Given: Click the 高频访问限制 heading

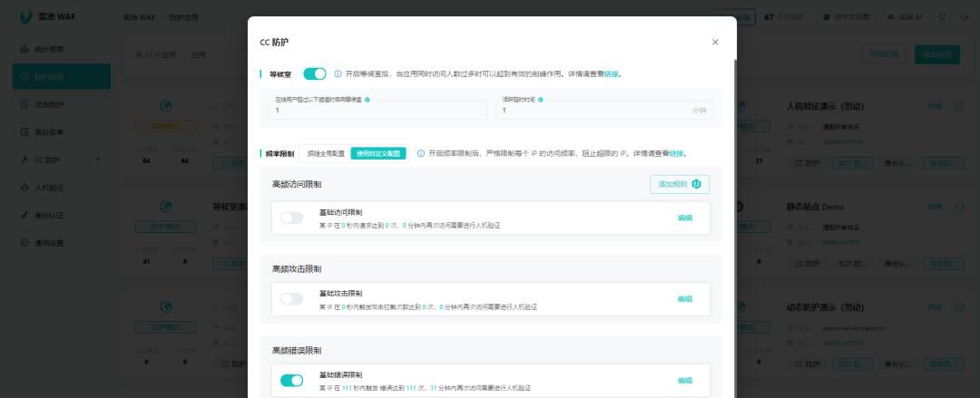Looking at the screenshot, I should tap(296, 184).
